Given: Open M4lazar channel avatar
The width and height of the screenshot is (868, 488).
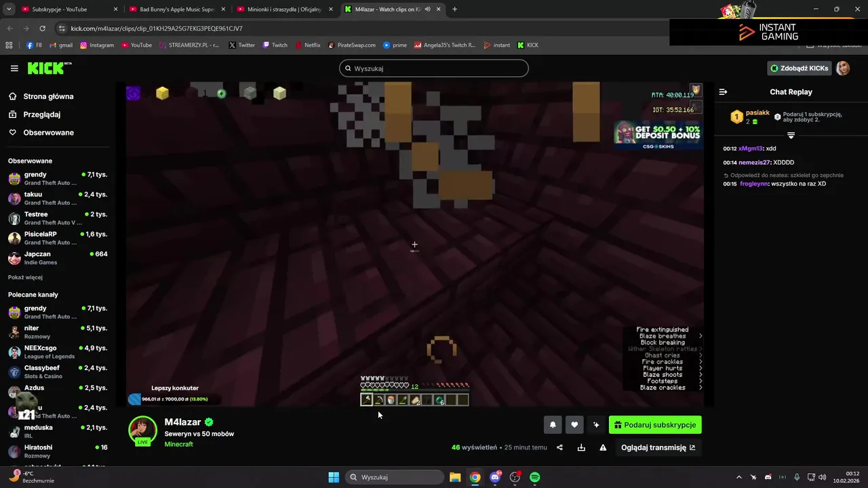Looking at the screenshot, I should click(143, 430).
